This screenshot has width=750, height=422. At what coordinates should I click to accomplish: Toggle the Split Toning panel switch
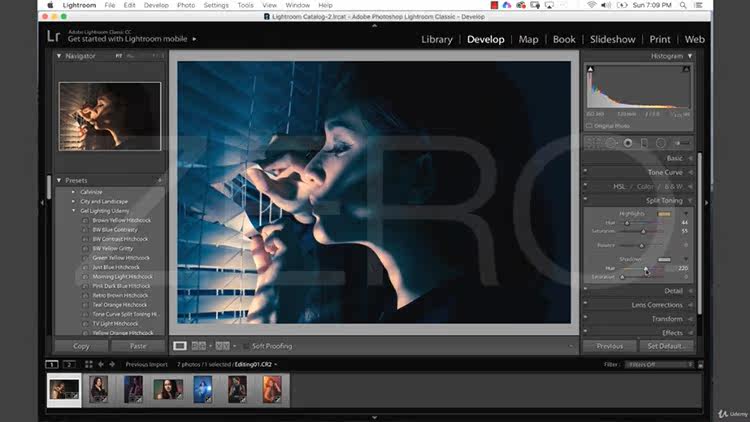point(585,199)
